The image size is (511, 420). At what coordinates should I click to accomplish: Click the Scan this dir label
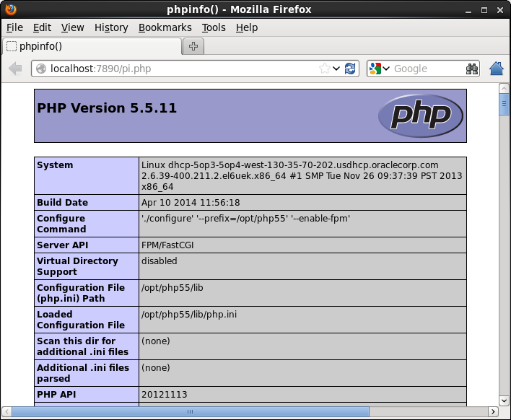pos(82,346)
